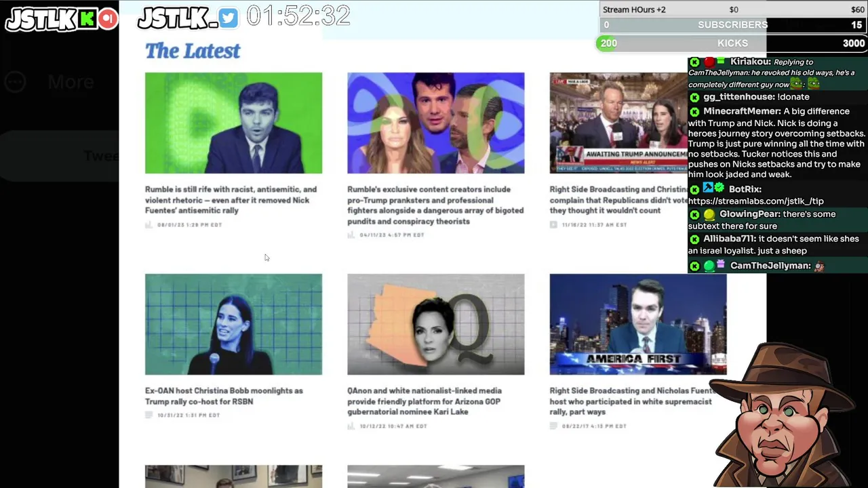Open 'Right Side Broadcasting and Nicholas Fuentes' article
This screenshot has width=868, height=488.
[x=632, y=401]
